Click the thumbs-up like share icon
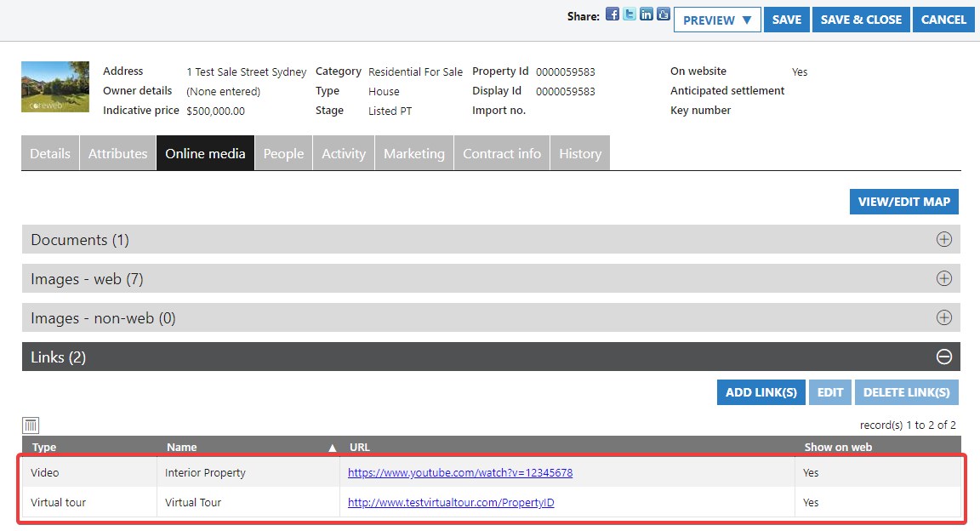The height and width of the screenshot is (531, 980). tap(664, 14)
